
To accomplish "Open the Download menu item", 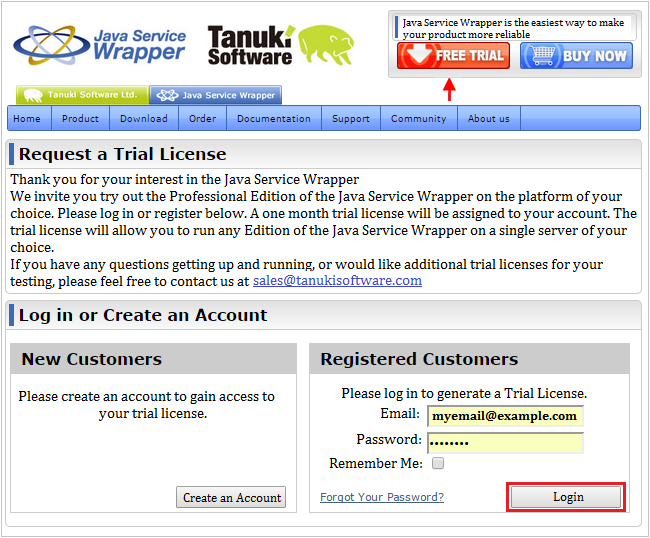I will (144, 119).
